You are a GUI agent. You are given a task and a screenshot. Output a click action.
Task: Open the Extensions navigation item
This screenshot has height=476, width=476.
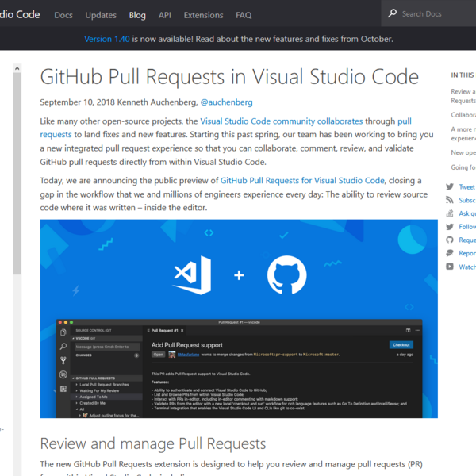(x=203, y=15)
